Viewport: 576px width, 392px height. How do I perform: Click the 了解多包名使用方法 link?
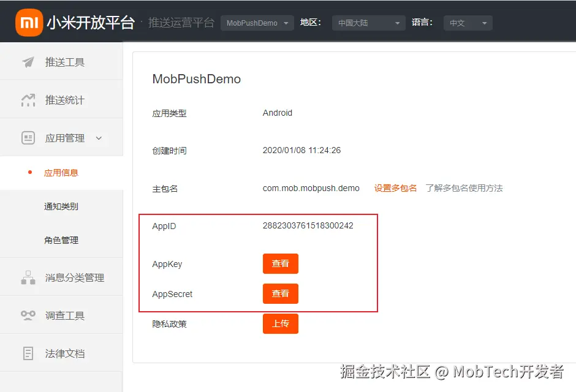pos(464,188)
